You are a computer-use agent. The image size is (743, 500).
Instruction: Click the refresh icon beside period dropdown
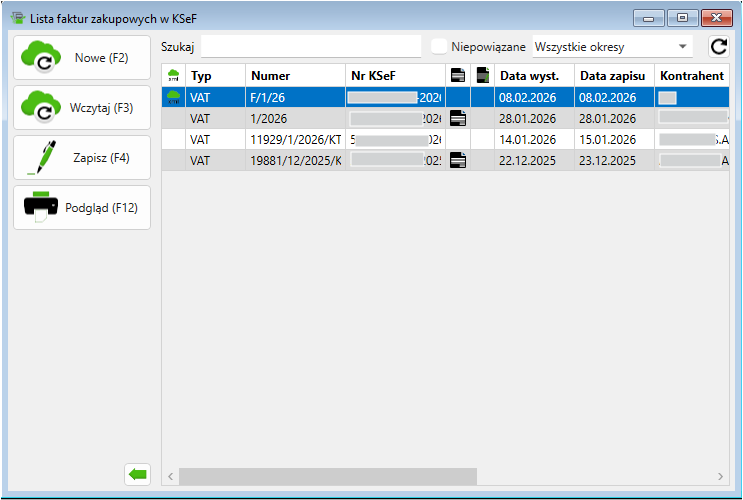718,46
